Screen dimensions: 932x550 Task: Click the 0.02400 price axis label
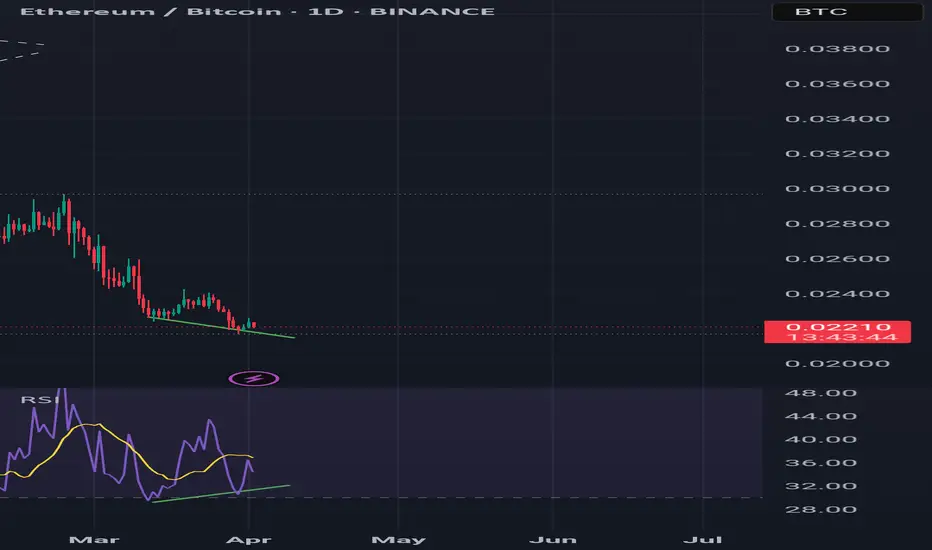[x=837, y=294]
